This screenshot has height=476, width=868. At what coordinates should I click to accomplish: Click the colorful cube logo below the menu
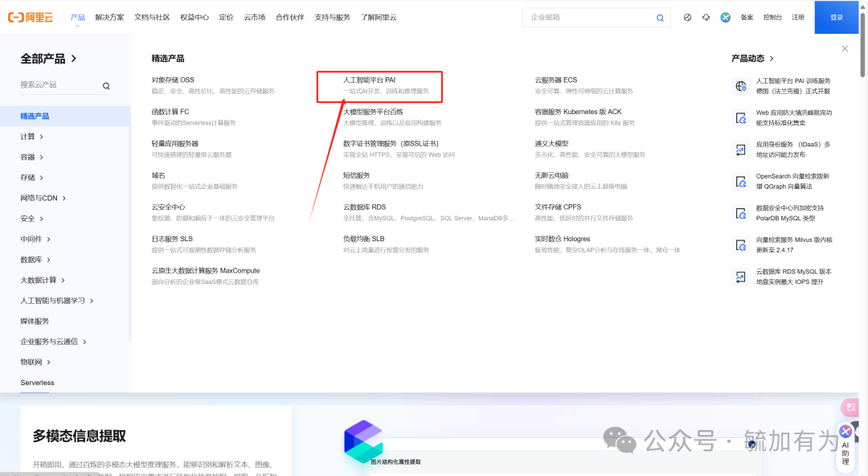click(x=363, y=441)
